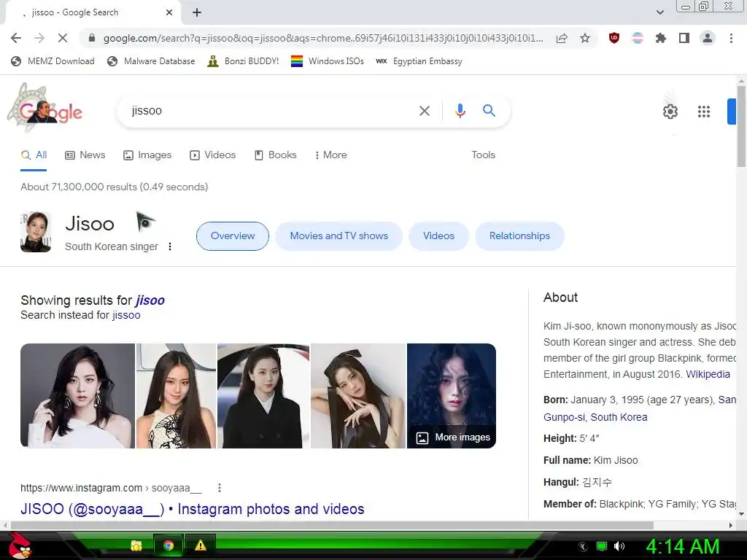Select the Relationships chip
The width and height of the screenshot is (747, 560).
(x=519, y=236)
